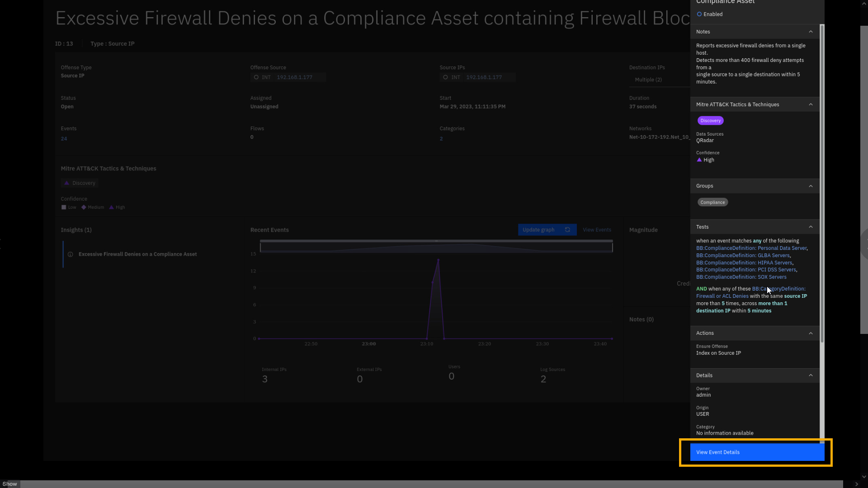Collapse the Actions section
This screenshot has height=488, width=868.
(811, 333)
